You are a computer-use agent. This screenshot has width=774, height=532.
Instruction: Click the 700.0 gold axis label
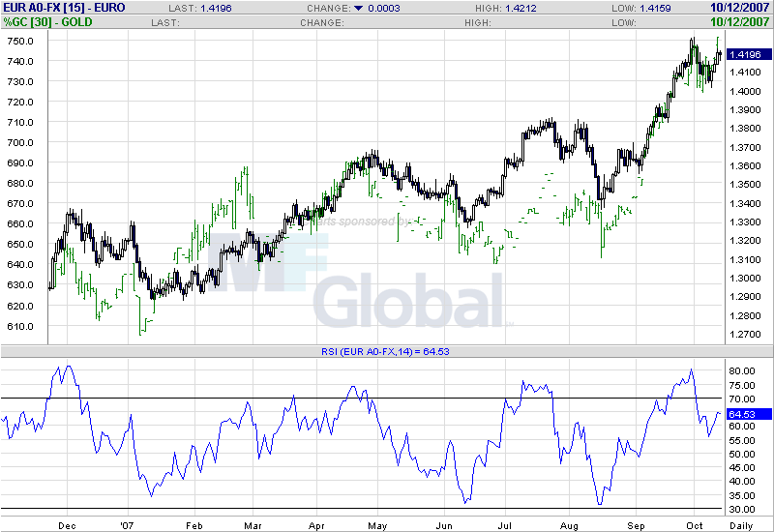[x=20, y=142]
